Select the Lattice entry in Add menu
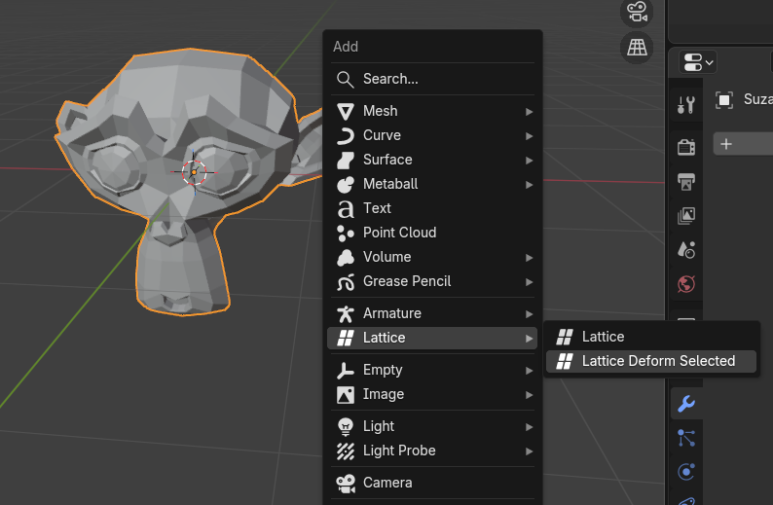773x505 pixels. tap(432, 338)
